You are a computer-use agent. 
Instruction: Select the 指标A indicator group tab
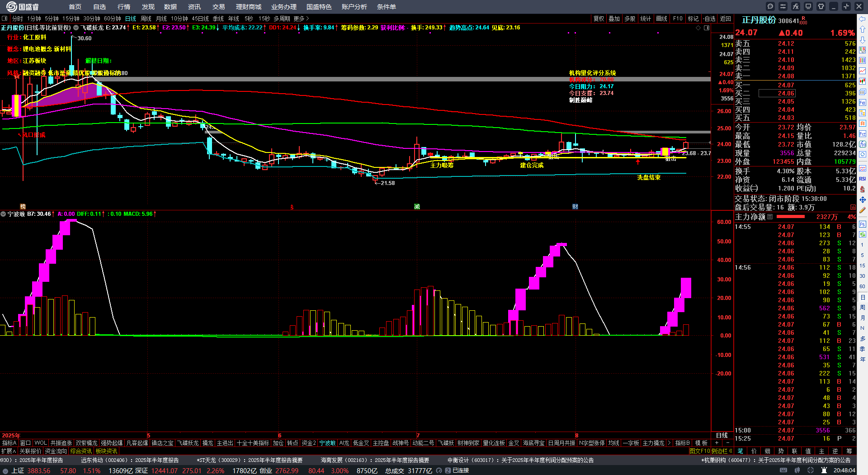(x=9, y=443)
